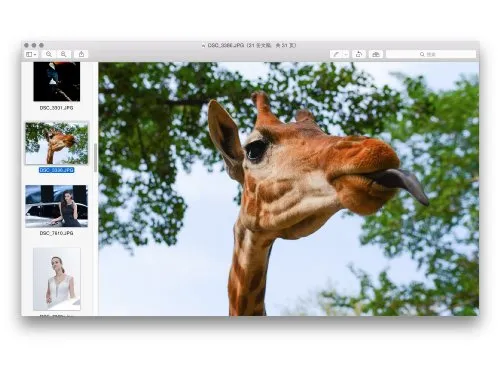This screenshot has width=500, height=375.
Task: Click the window title file name
Action: (226, 45)
